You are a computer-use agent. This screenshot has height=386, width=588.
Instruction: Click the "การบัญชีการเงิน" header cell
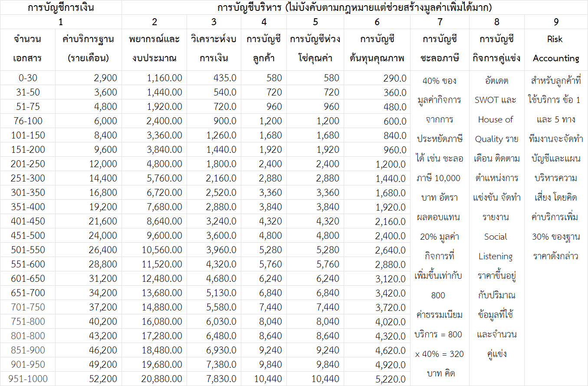click(x=61, y=7)
